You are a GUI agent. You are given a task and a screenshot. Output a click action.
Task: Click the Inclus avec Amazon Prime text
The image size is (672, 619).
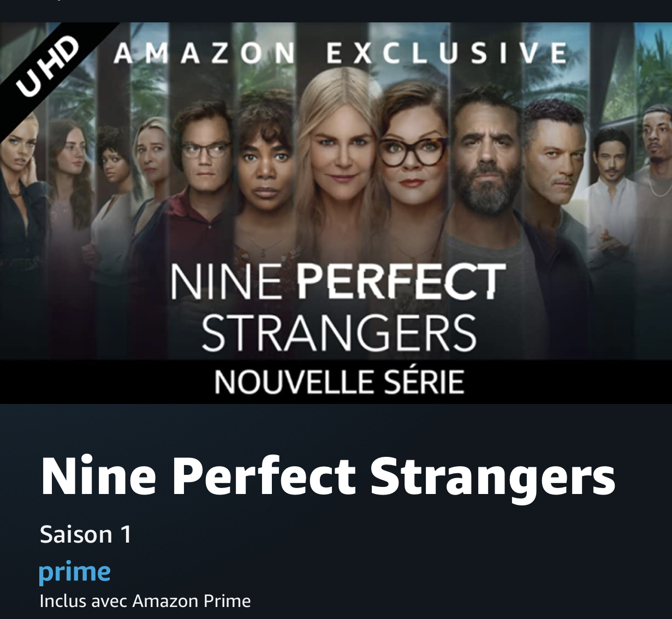tap(145, 601)
